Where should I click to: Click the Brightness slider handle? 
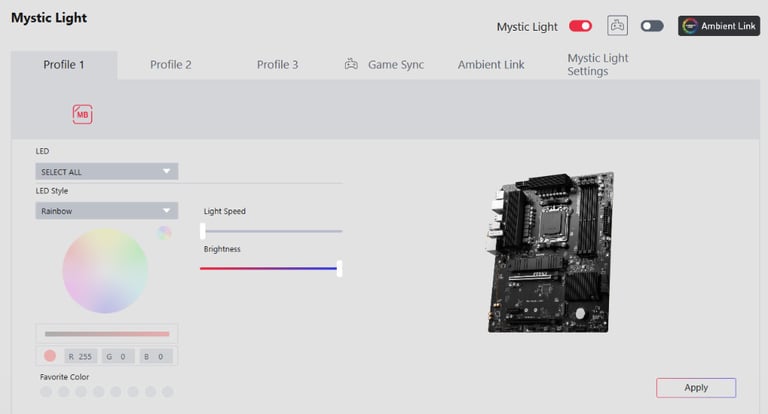tap(339, 268)
